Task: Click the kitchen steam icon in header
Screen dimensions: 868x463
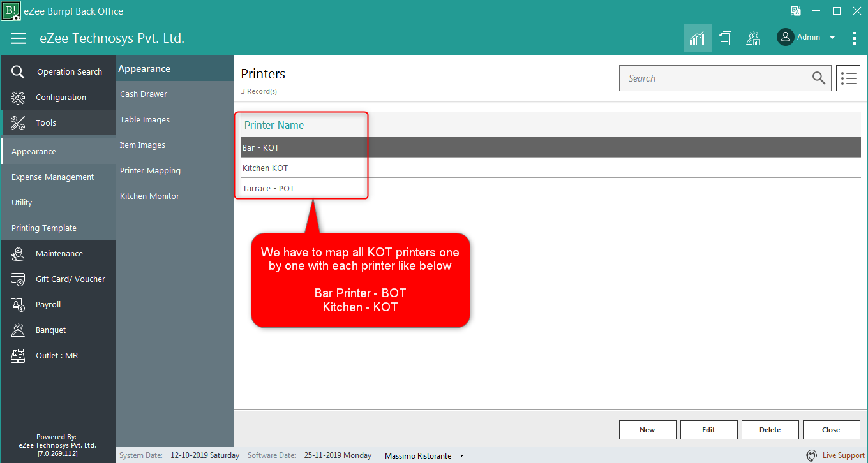Action: [753, 38]
